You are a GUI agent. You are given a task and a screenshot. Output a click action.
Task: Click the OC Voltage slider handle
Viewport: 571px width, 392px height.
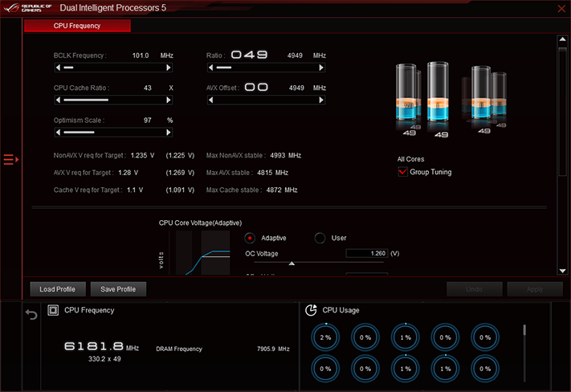[292, 263]
